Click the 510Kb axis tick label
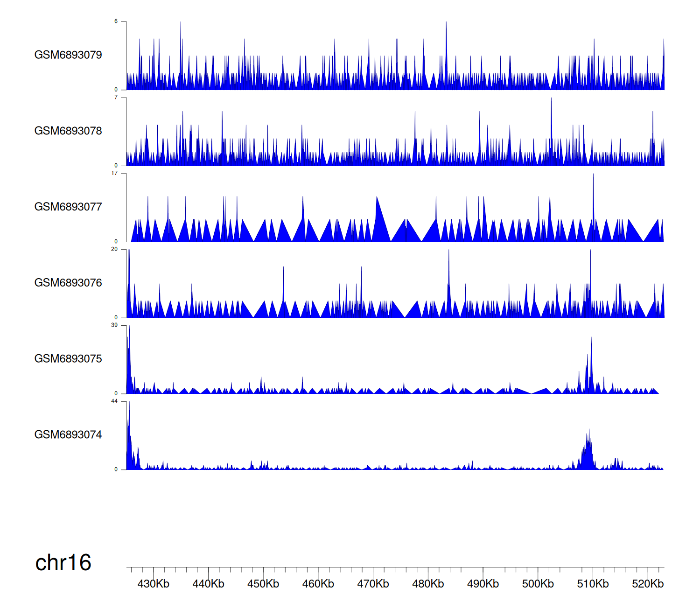 click(593, 584)
